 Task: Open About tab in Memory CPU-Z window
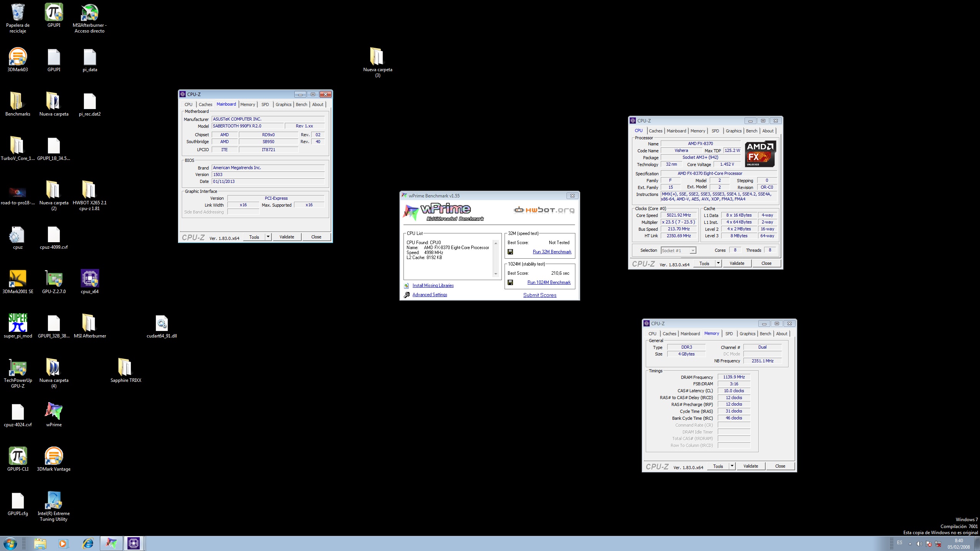pyautogui.click(x=782, y=334)
